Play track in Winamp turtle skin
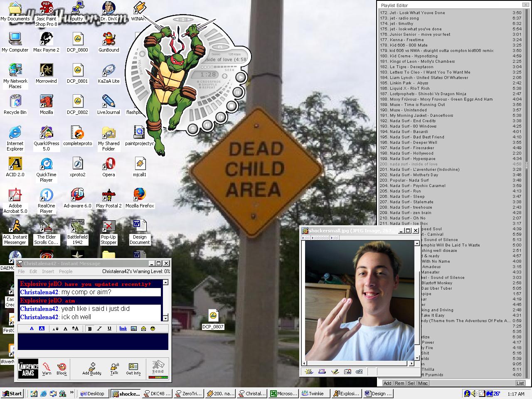The width and height of the screenshot is (532, 399). point(241,77)
